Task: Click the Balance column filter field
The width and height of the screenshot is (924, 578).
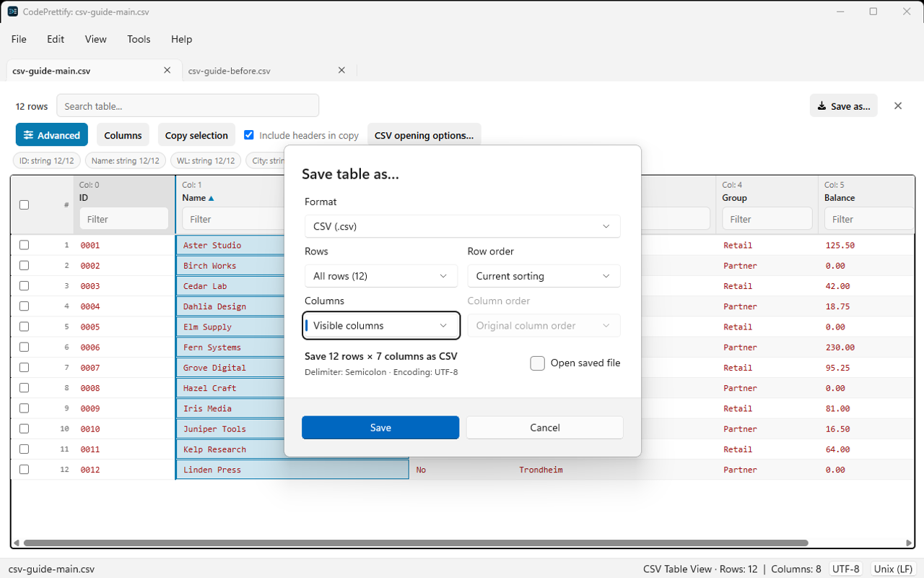Action: point(869,219)
